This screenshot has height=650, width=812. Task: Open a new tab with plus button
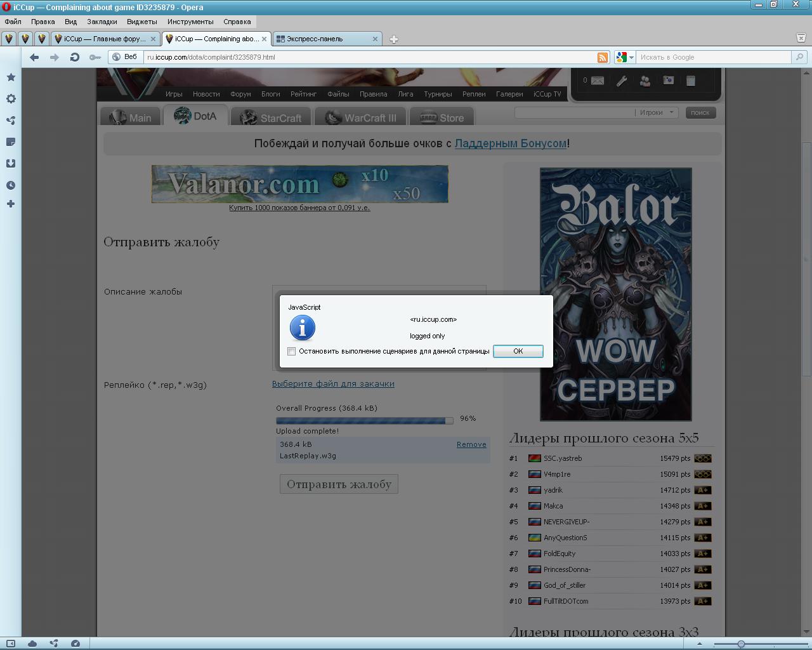tap(393, 39)
